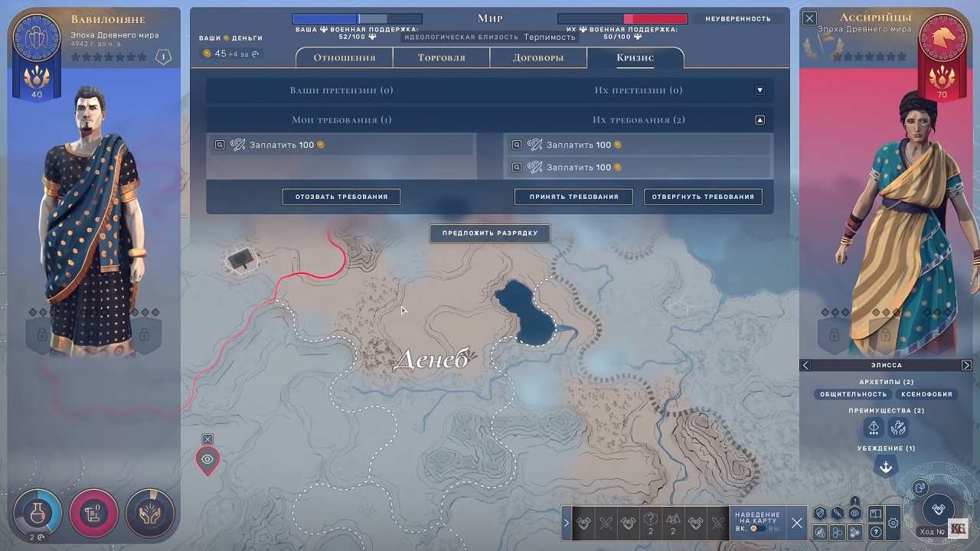Open the religion hands icon

pos(150,512)
